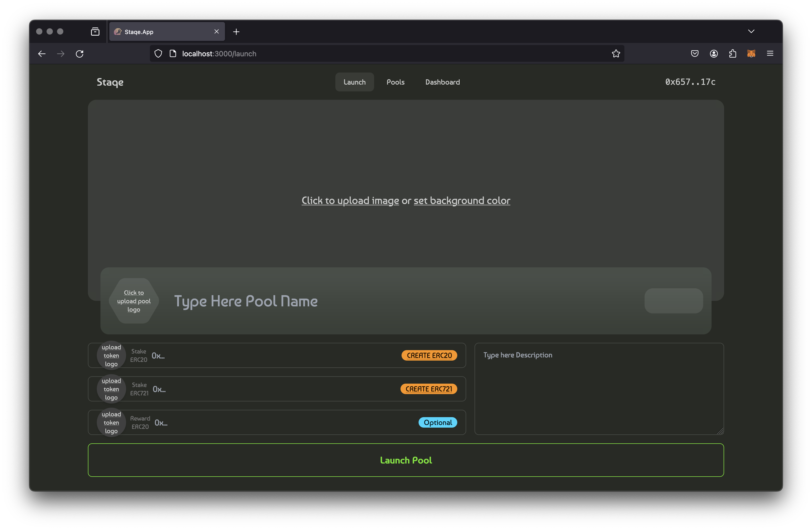Image resolution: width=812 pixels, height=530 pixels.
Task: Open the Pocket save icon
Action: point(695,54)
